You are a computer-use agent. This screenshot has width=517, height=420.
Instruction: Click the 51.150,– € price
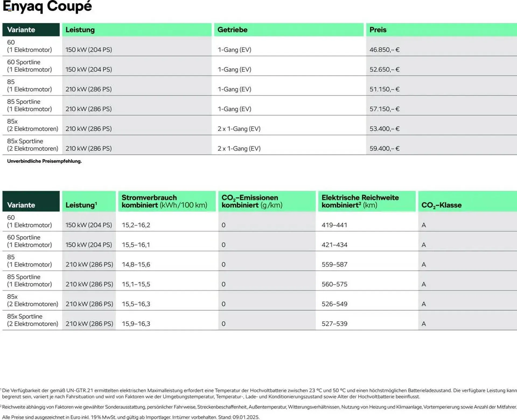(x=384, y=89)
